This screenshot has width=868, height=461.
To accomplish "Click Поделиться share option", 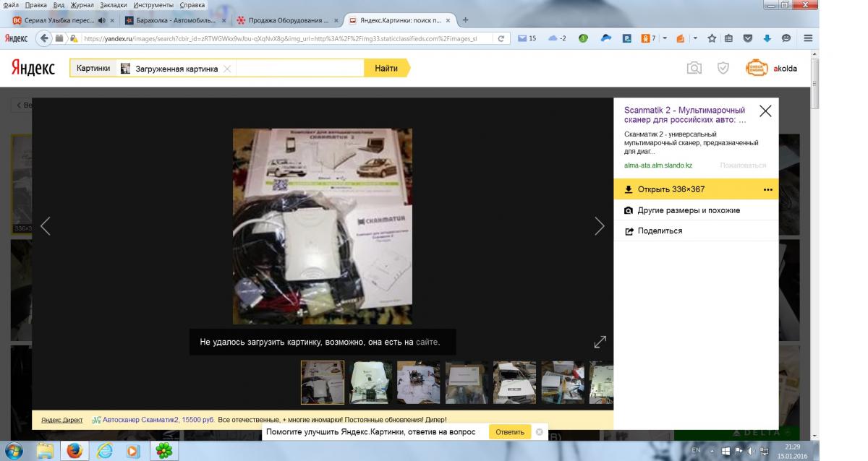I will (696, 231).
